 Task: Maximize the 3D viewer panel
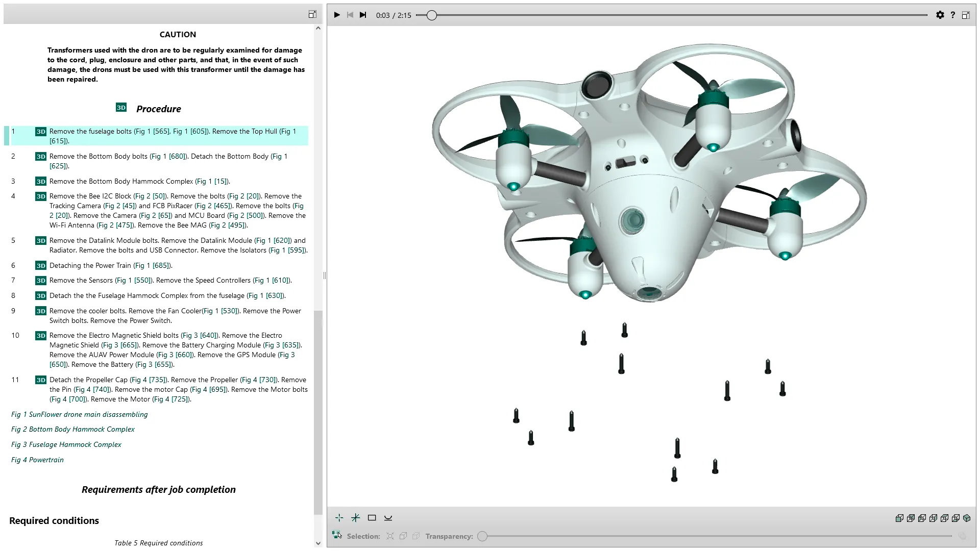pos(966,15)
